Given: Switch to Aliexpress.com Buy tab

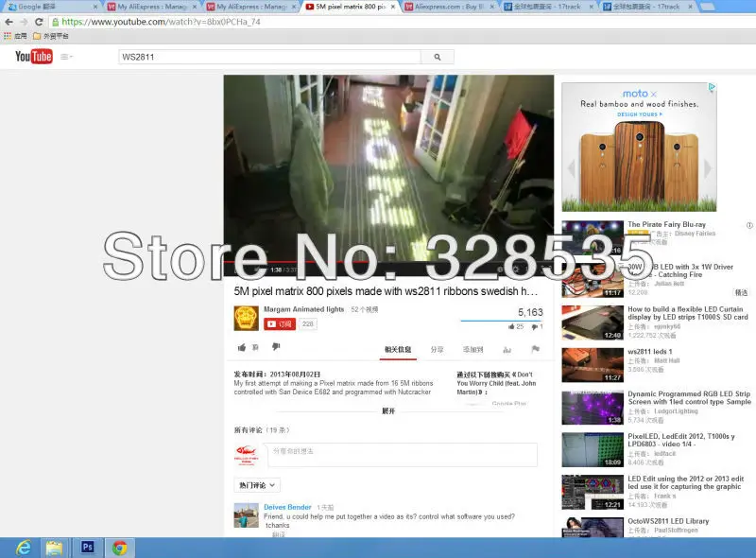Looking at the screenshot, I should [x=450, y=7].
